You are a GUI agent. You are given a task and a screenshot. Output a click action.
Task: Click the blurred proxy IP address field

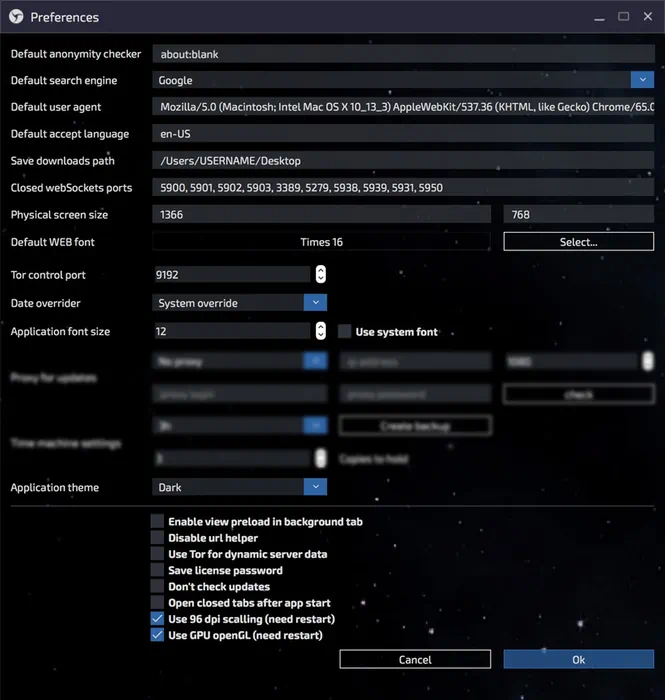(x=415, y=362)
